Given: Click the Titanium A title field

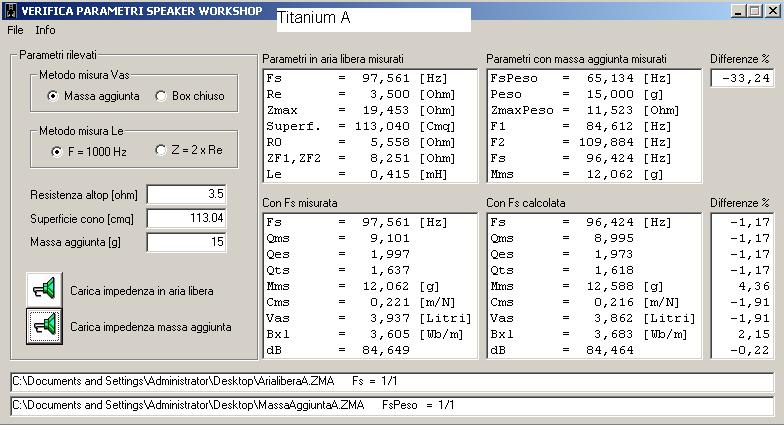Looking at the screenshot, I should pos(374,19).
